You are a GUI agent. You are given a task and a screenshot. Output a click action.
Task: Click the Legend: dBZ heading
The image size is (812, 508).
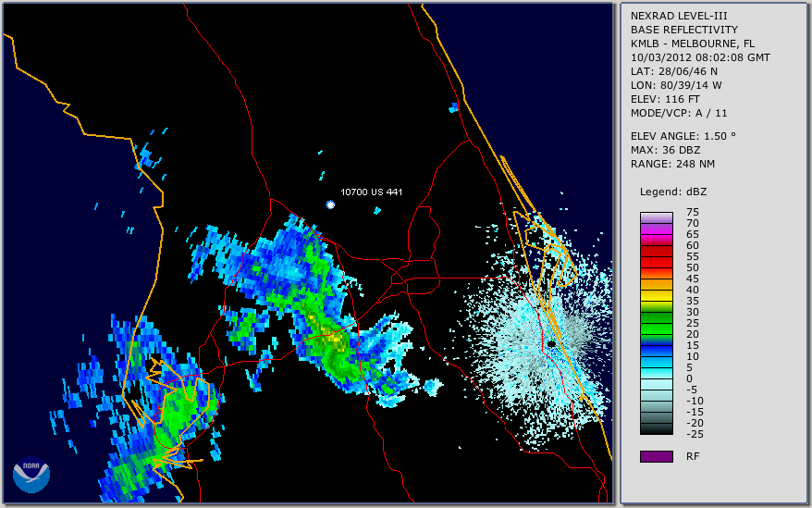(673, 192)
